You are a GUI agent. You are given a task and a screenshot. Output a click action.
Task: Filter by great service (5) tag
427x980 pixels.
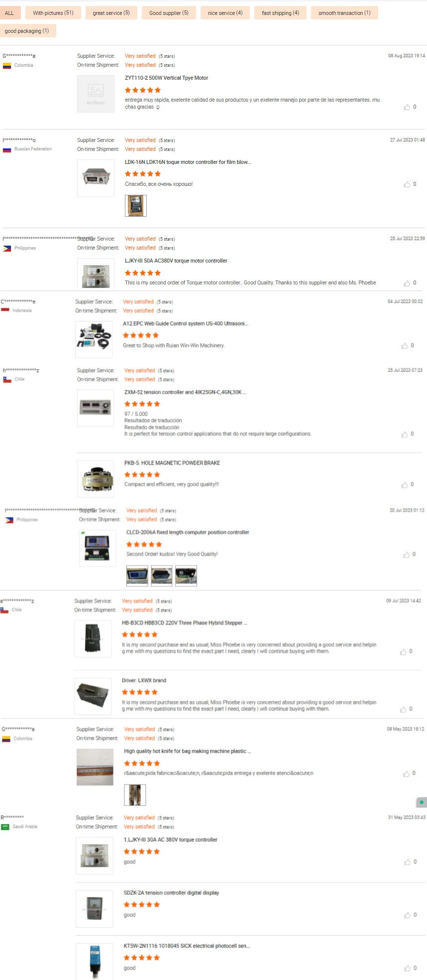coord(111,13)
